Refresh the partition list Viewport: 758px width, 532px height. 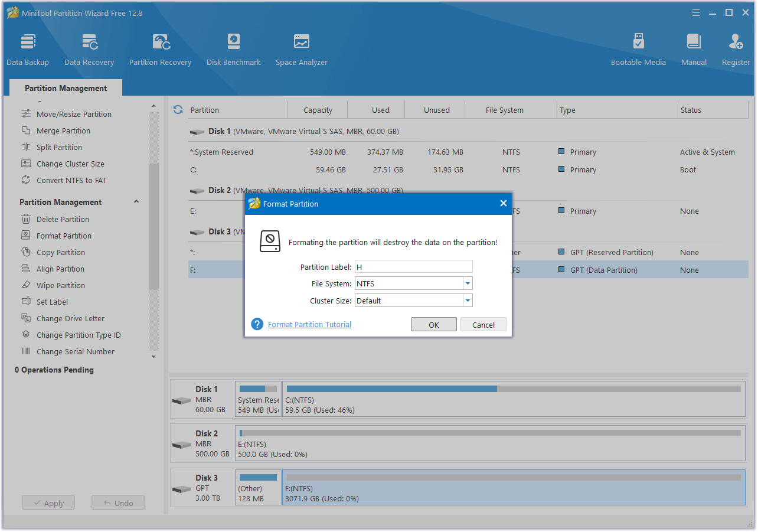click(178, 110)
